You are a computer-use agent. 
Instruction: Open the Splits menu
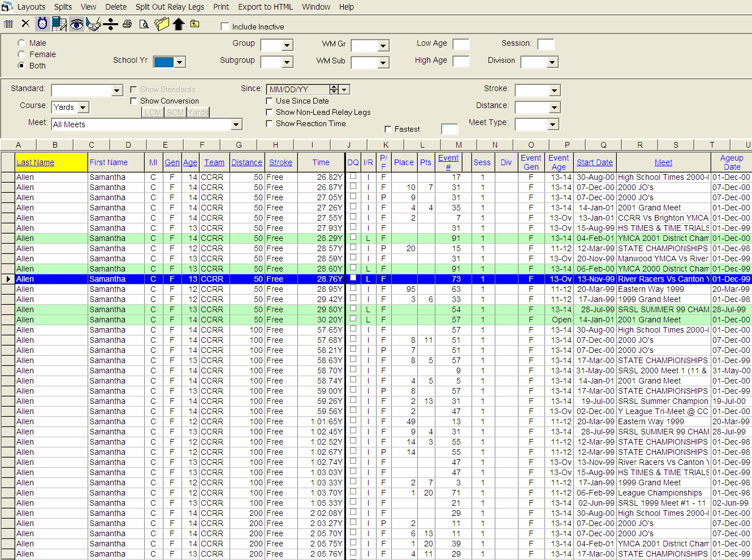[63, 7]
